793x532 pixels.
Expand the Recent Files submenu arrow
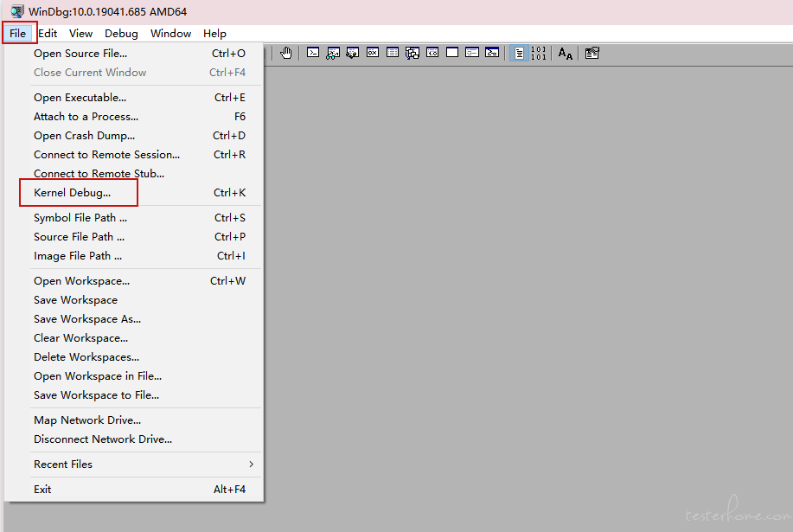point(252,465)
